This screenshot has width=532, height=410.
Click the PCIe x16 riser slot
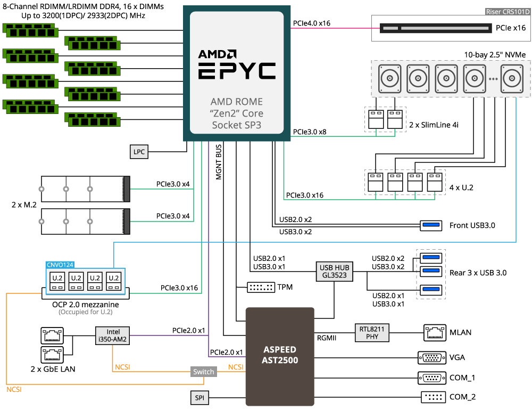pyautogui.click(x=436, y=28)
